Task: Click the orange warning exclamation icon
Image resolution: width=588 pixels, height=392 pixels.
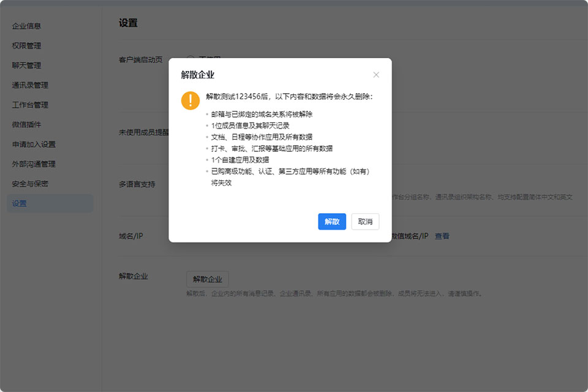Action: tap(190, 100)
